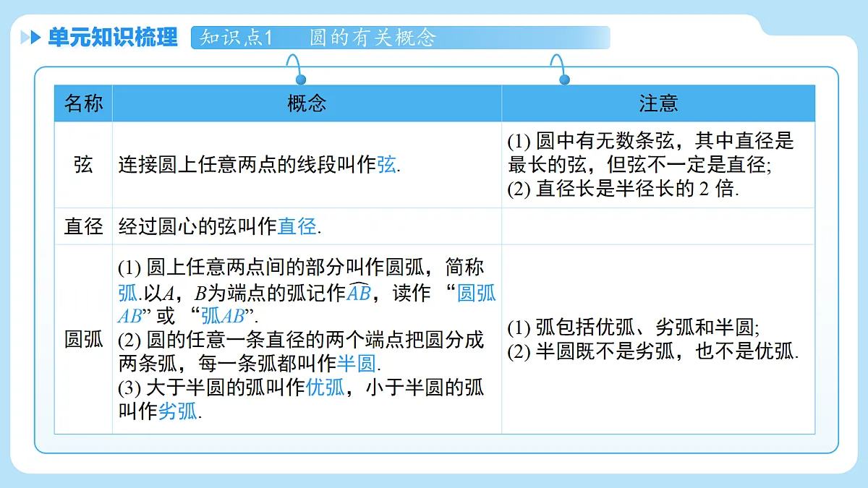Click note (1) 弧包括优弧、劣弧和半圆
Screen dimensions: 868x488
[633, 328]
